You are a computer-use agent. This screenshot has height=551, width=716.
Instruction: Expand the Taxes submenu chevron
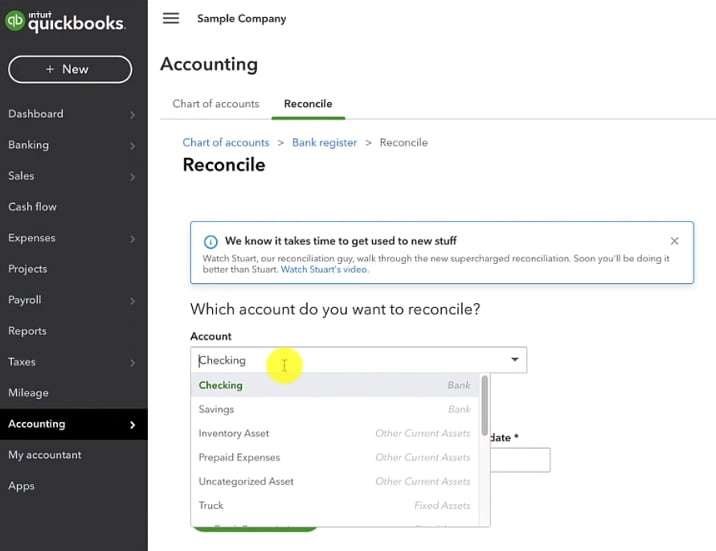click(x=132, y=363)
